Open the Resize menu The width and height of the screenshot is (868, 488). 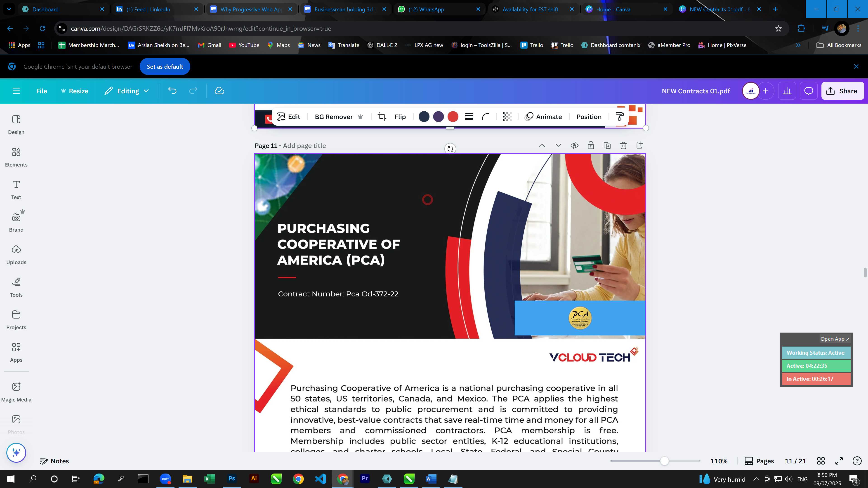[x=74, y=91]
